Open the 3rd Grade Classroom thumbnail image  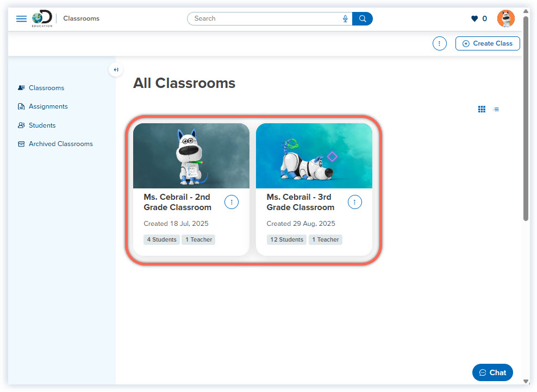click(314, 156)
